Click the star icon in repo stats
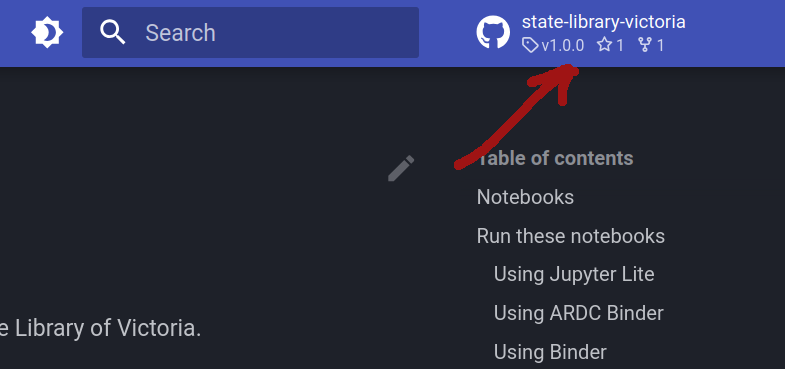This screenshot has height=369, width=785. click(605, 46)
